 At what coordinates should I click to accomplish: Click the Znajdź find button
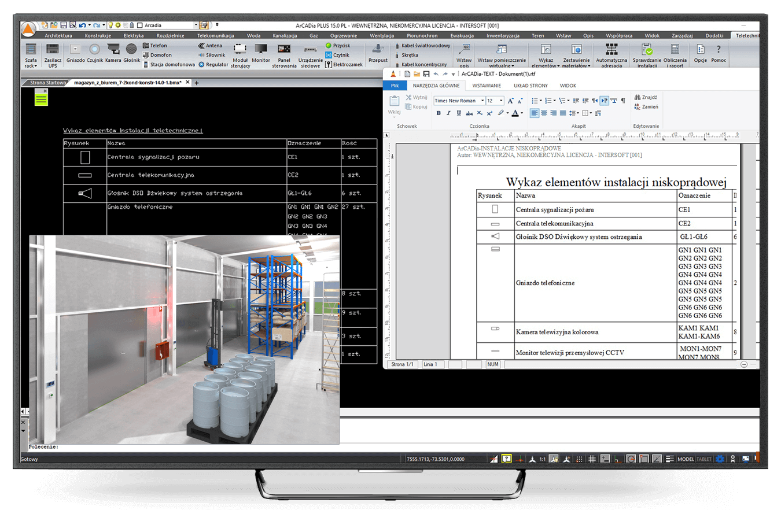coord(646,98)
